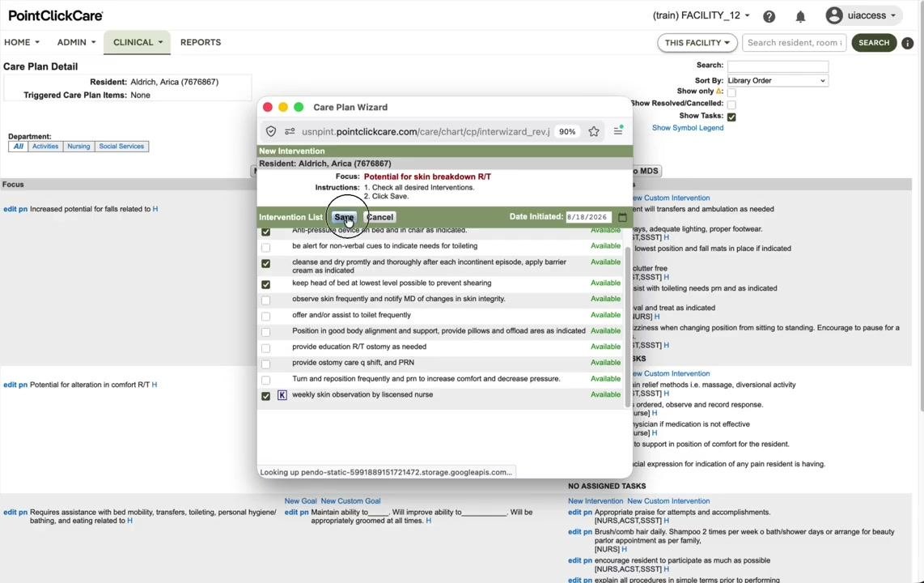Open the CLINICAL menu
The width and height of the screenshot is (924, 583).
[138, 42]
